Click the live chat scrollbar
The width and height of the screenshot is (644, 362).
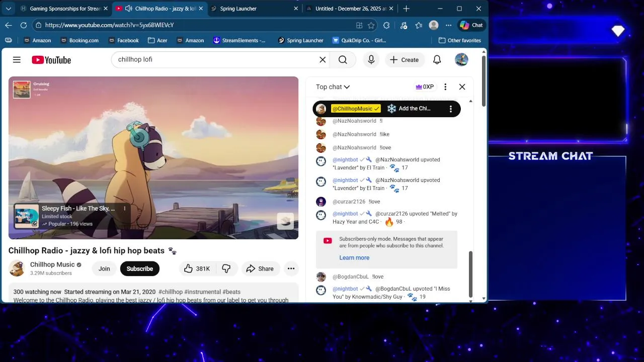coord(471,274)
